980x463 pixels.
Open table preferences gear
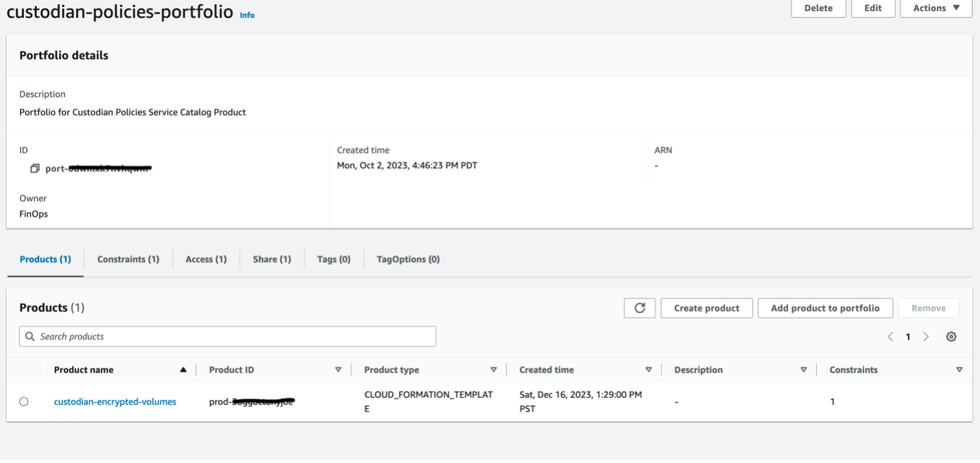[951, 336]
